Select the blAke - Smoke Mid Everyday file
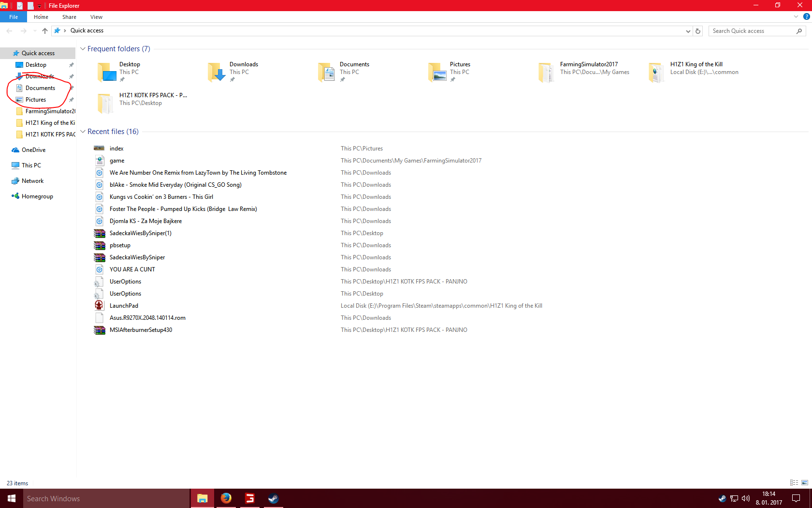 click(175, 185)
